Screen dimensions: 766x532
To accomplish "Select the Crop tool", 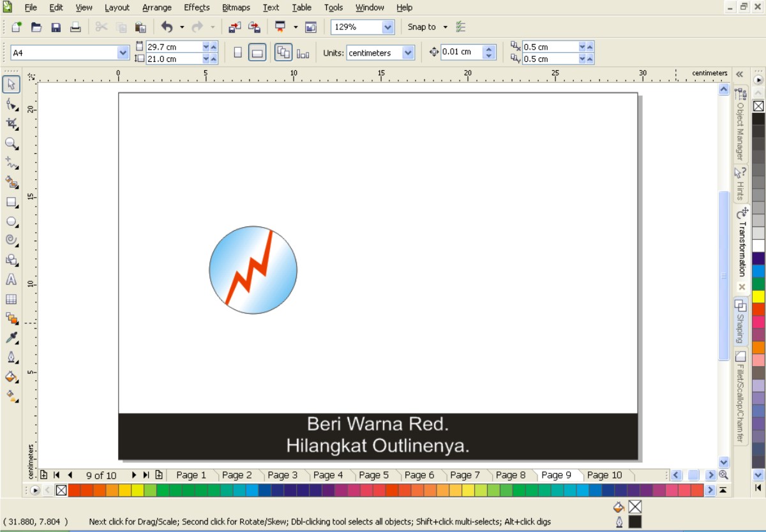I will (11, 123).
